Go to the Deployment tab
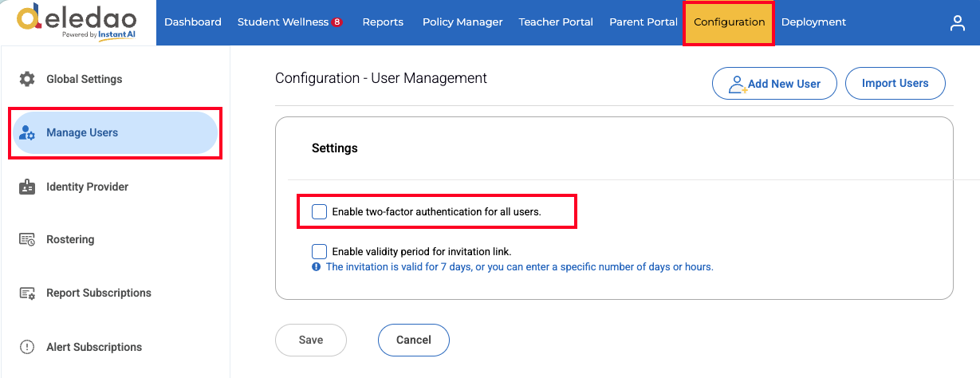This screenshot has height=378, width=980. pos(814,22)
